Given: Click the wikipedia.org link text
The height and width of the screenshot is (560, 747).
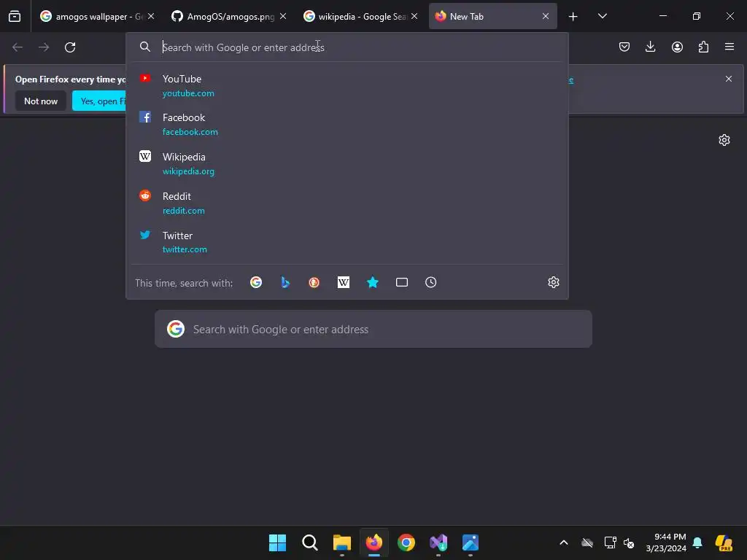Looking at the screenshot, I should point(188,171).
